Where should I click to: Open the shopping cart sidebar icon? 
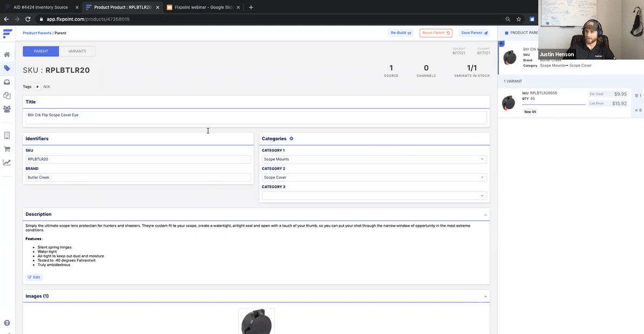click(x=7, y=149)
